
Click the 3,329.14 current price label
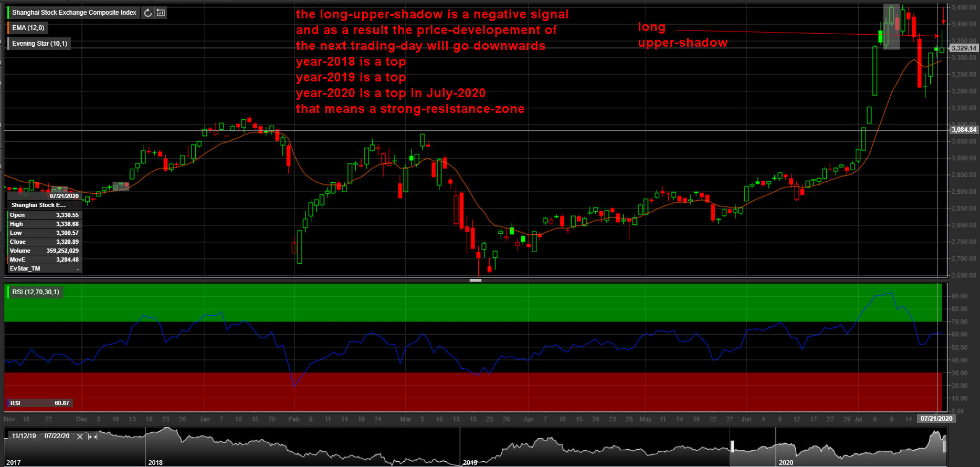click(x=964, y=48)
